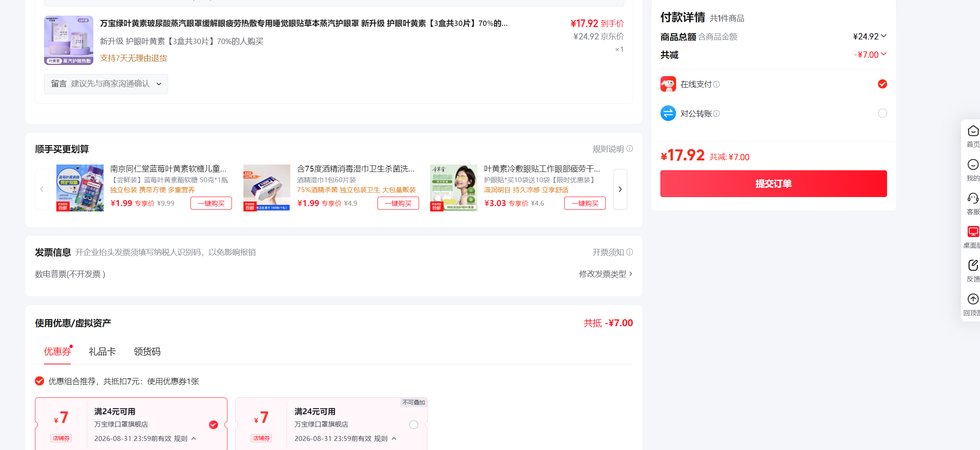Image resolution: width=980 pixels, height=450 pixels.
Task: Open 修改发票类型 invoice options
Action: pos(606,274)
